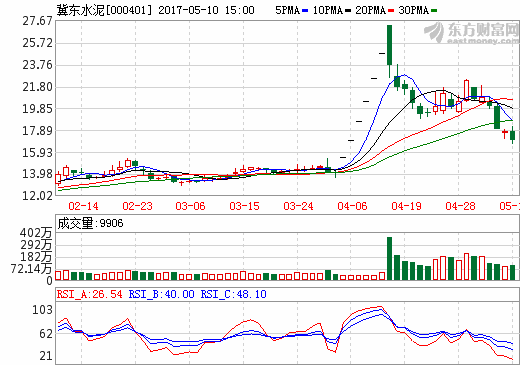This screenshot has height=365, width=520.
Task: Select the 02-14 date on the axis
Action: (x=83, y=206)
